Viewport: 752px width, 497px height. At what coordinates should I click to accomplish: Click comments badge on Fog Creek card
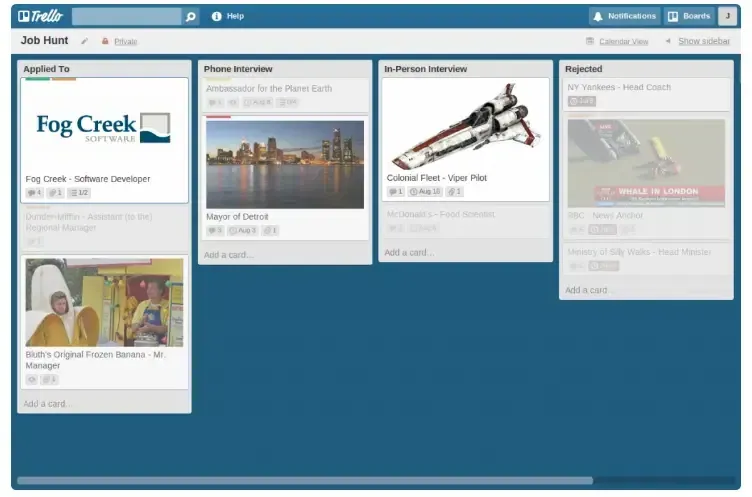click(34, 193)
